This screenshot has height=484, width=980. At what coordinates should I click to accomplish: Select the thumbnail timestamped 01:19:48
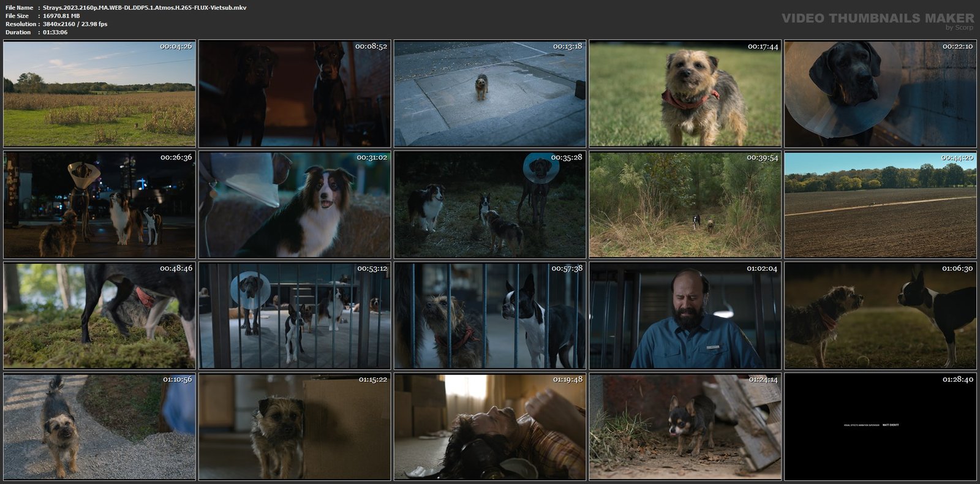pyautogui.click(x=490, y=427)
